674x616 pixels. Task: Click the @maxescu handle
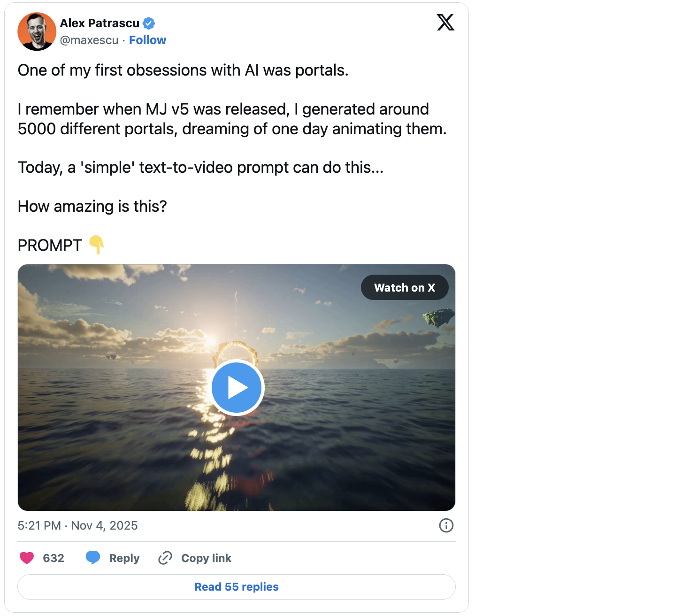point(89,40)
